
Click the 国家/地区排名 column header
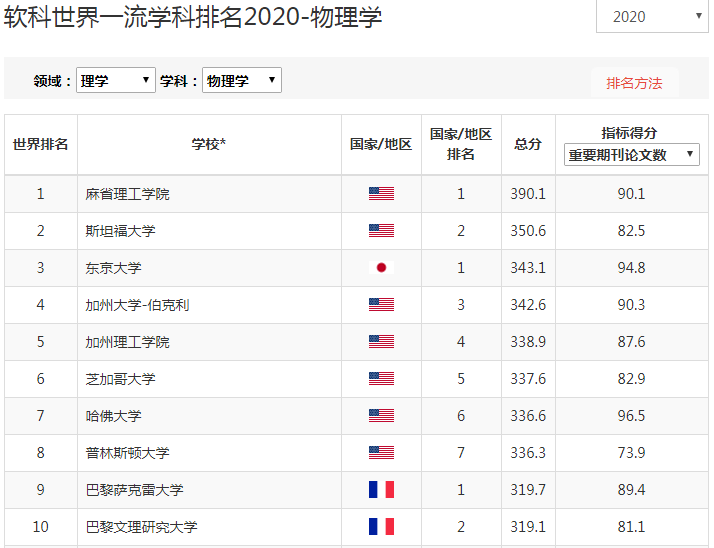coord(461,144)
